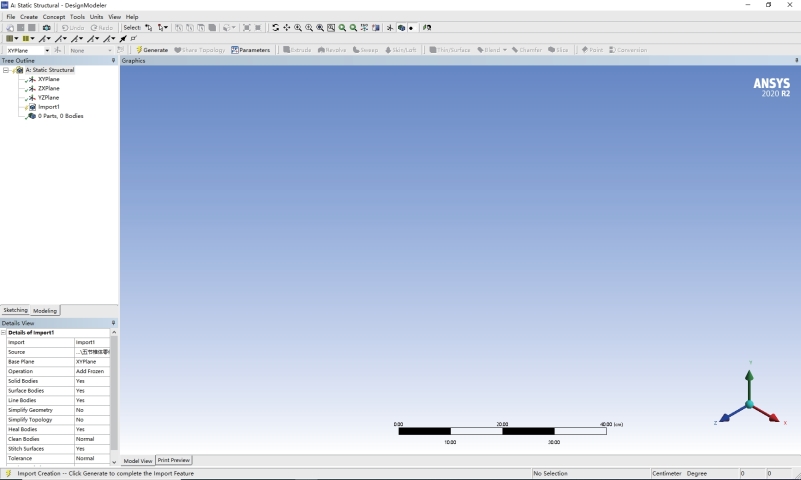
Task: Click the Look At Face/Plane icon
Action: 427,28
